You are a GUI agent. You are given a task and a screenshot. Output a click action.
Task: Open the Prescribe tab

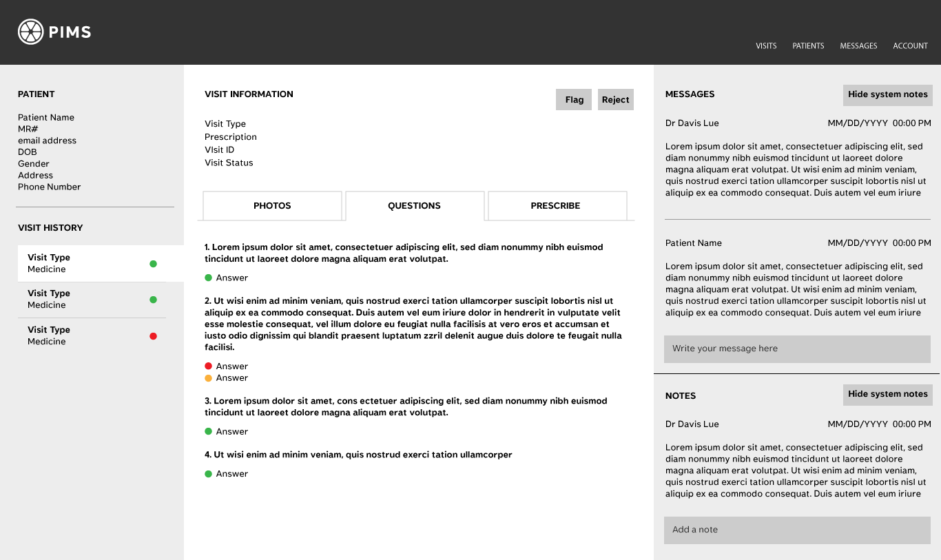[555, 206]
